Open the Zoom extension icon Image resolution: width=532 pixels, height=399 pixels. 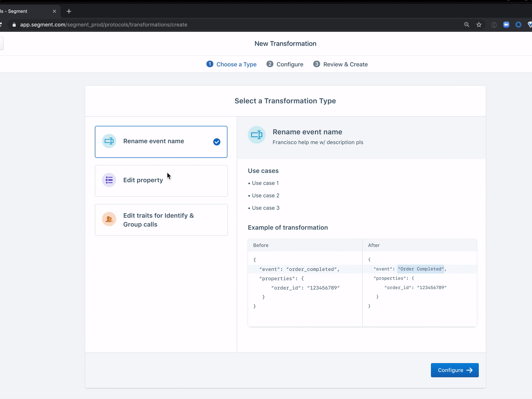[506, 25]
